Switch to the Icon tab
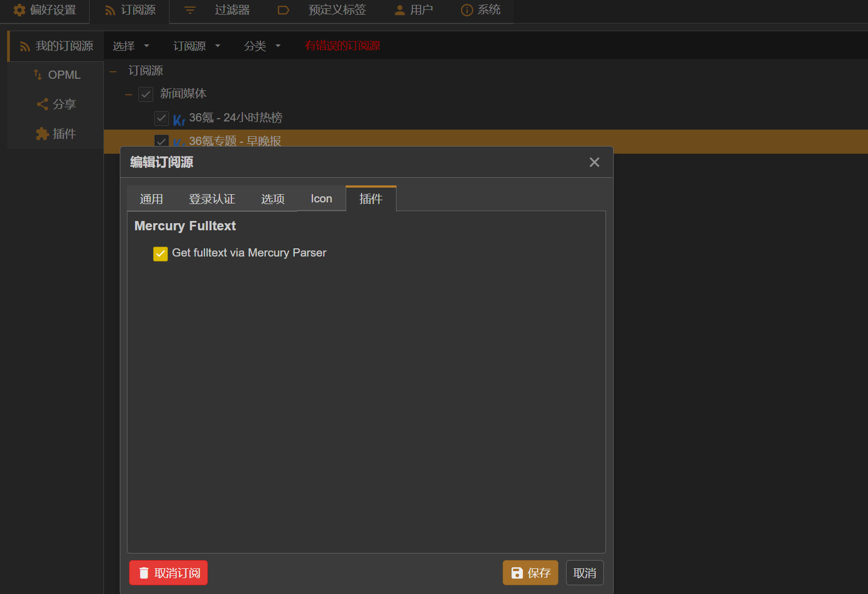Image resolution: width=868 pixels, height=594 pixels. (321, 199)
